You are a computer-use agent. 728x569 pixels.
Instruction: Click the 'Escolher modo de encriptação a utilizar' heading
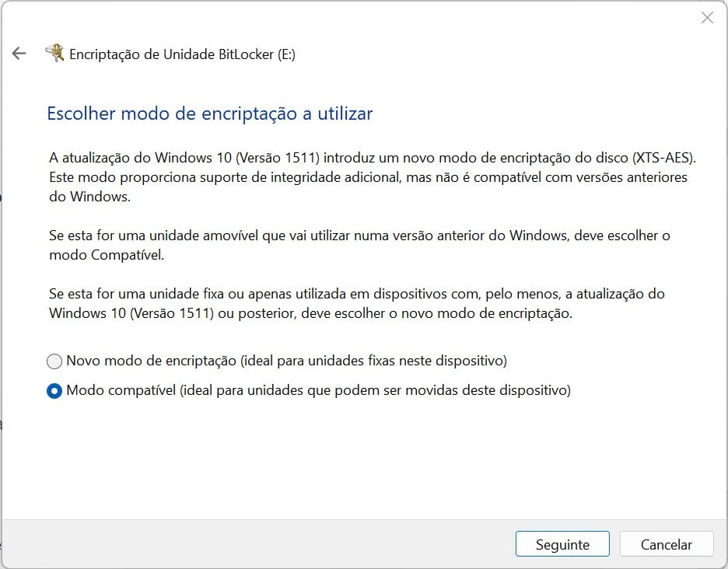pos(210,113)
